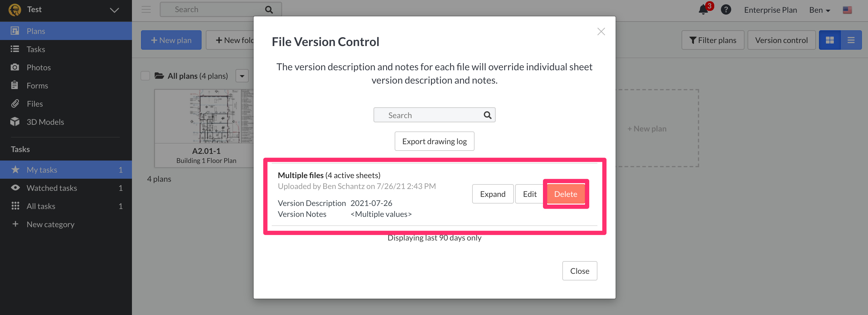Delete the Multiple files version

(x=565, y=194)
